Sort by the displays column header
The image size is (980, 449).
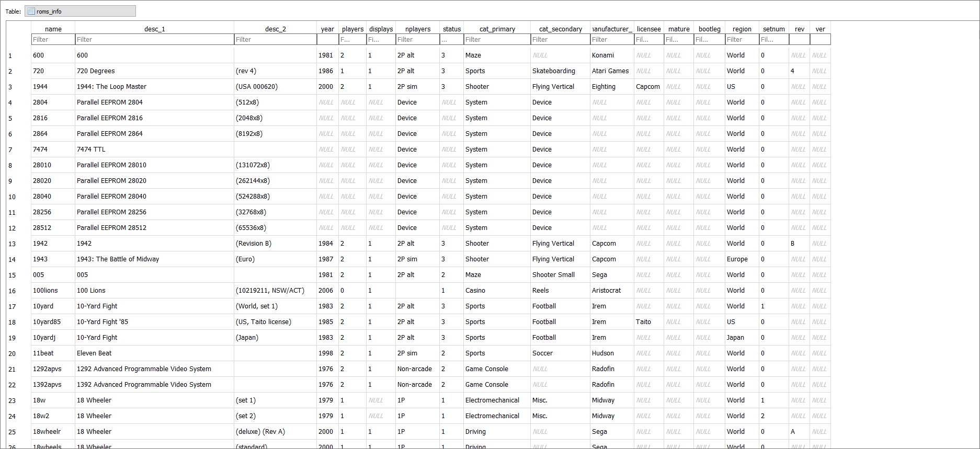[x=381, y=29]
